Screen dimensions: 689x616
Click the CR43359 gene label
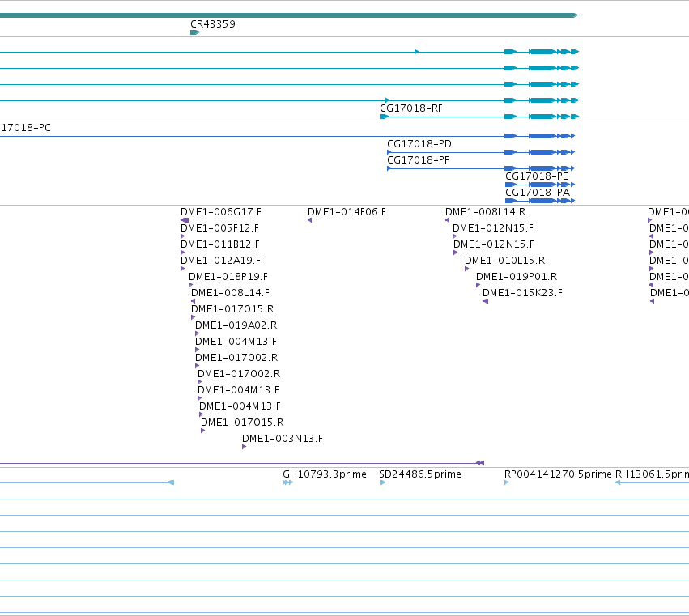[x=213, y=24]
